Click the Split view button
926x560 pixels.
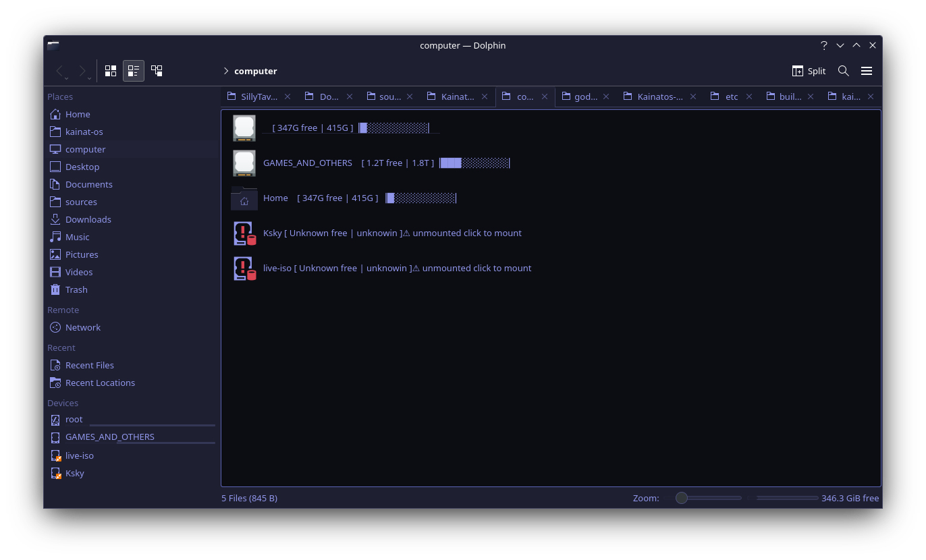click(x=809, y=71)
